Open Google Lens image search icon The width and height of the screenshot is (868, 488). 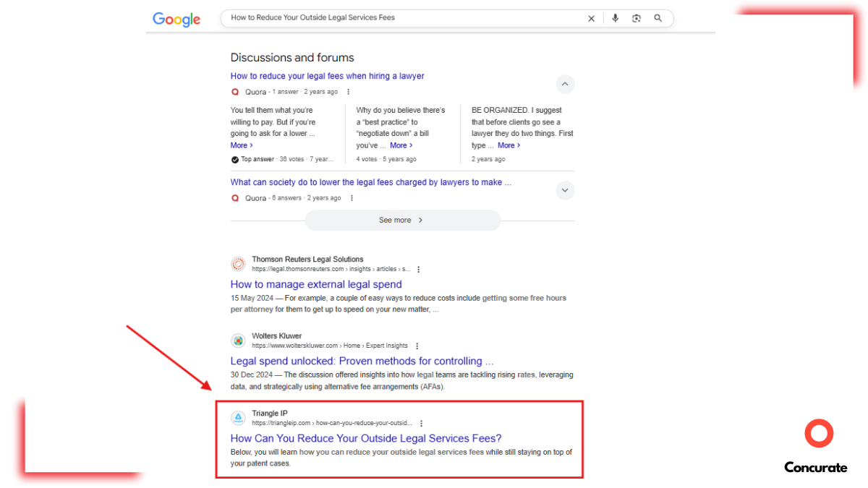tap(637, 18)
